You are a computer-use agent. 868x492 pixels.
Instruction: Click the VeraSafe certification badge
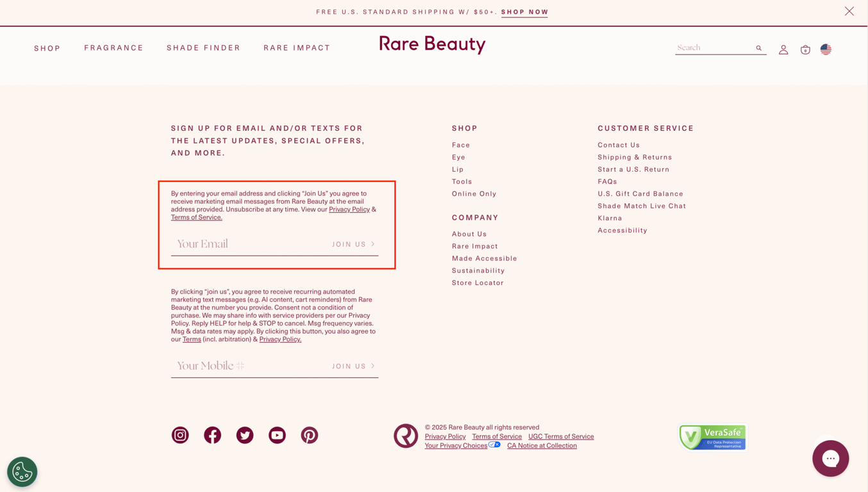712,437
